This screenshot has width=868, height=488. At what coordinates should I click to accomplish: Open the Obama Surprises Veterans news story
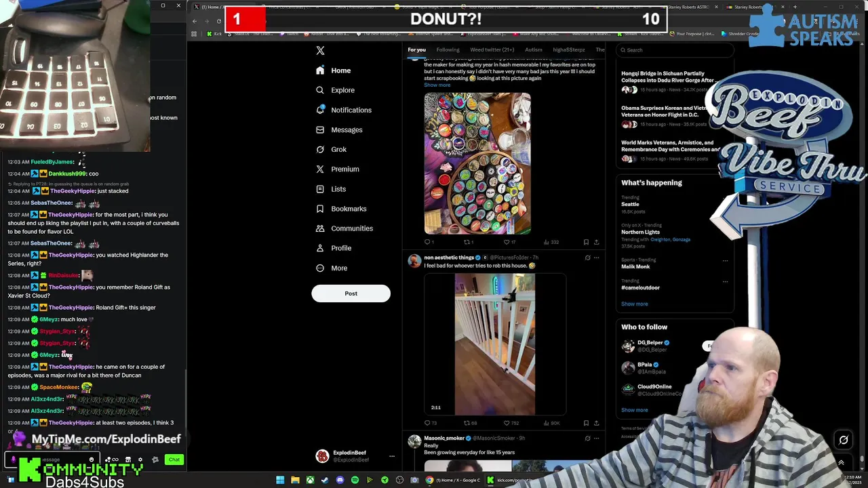669,116
